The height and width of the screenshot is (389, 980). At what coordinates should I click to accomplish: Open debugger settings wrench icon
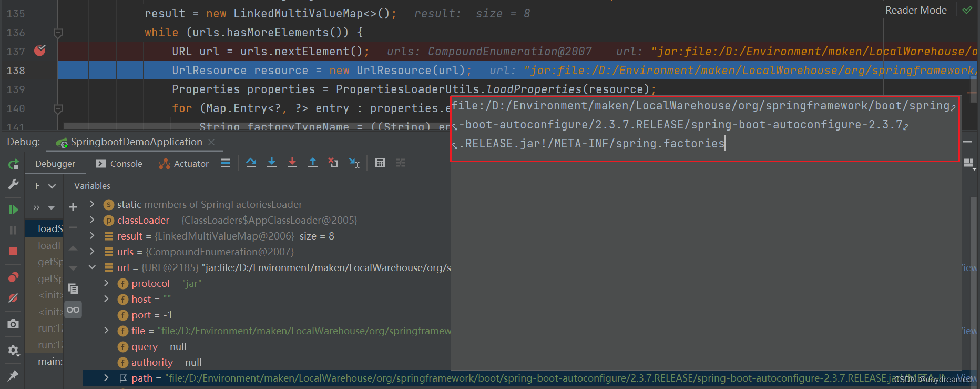coord(13,184)
